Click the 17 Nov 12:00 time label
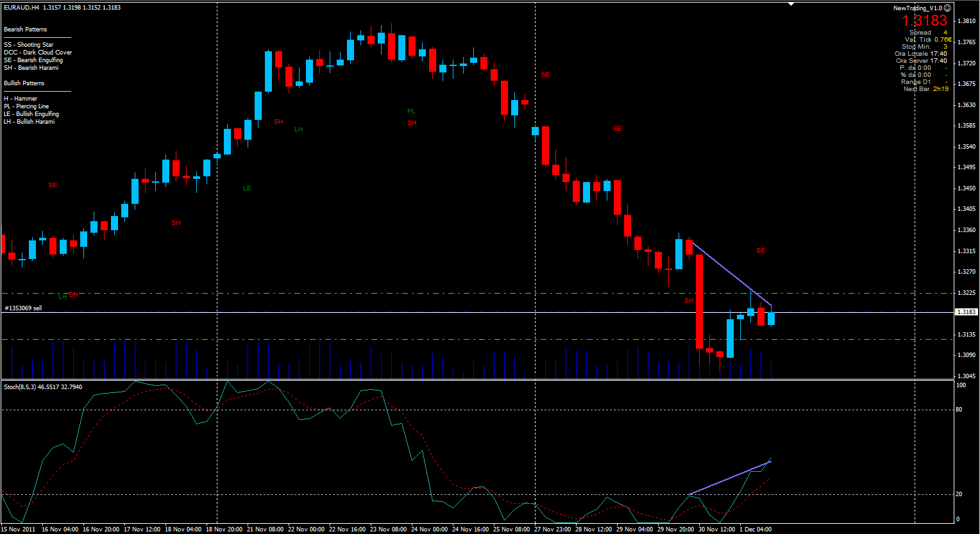 142,530
